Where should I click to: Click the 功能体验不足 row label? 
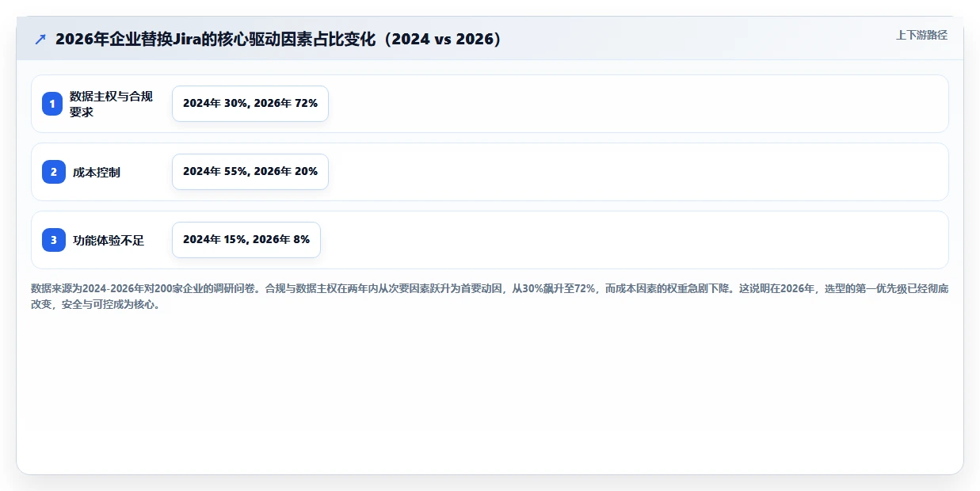[109, 240]
